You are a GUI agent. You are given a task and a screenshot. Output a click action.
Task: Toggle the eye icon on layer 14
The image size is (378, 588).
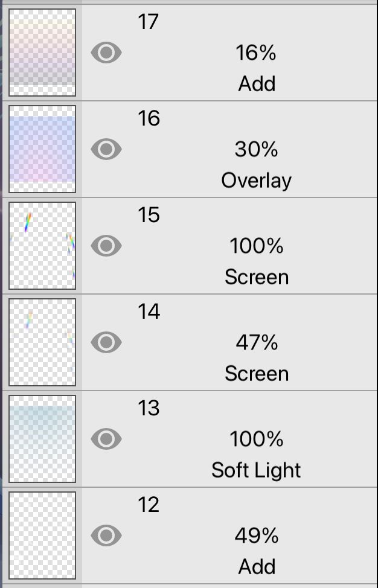tap(106, 342)
